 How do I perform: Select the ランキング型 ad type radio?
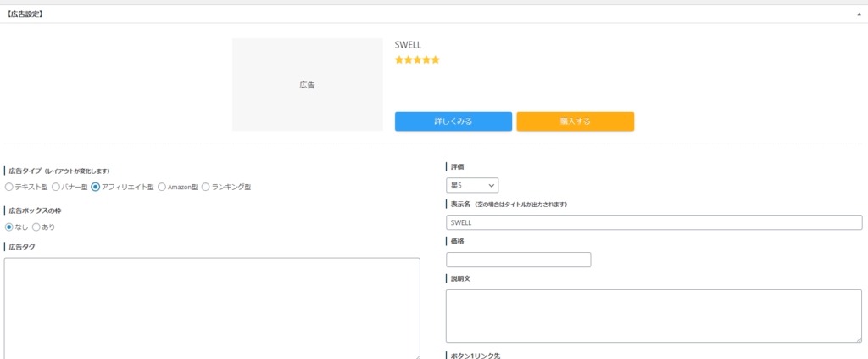(x=205, y=188)
